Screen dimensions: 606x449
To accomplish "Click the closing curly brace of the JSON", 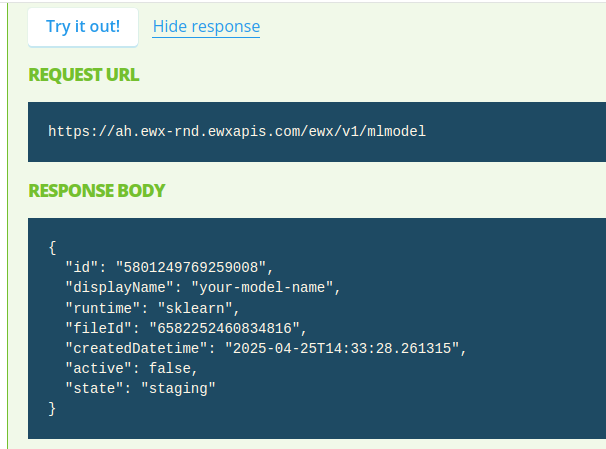I will (52, 408).
